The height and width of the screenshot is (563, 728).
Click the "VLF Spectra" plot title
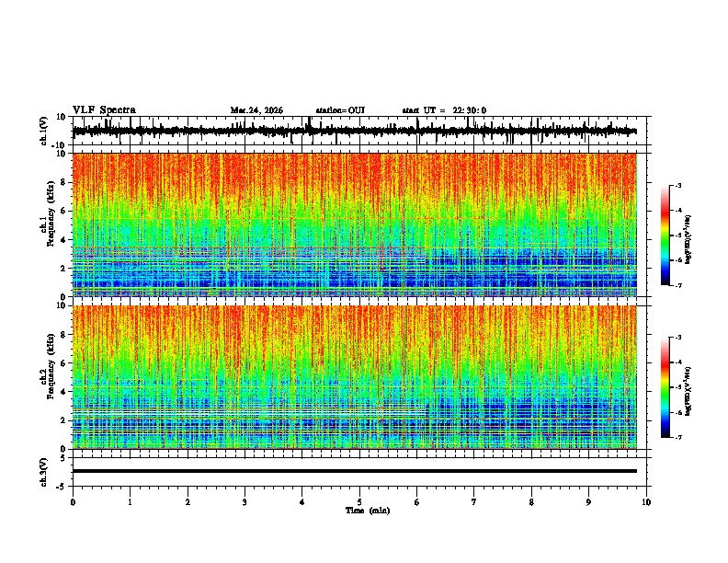(104, 110)
